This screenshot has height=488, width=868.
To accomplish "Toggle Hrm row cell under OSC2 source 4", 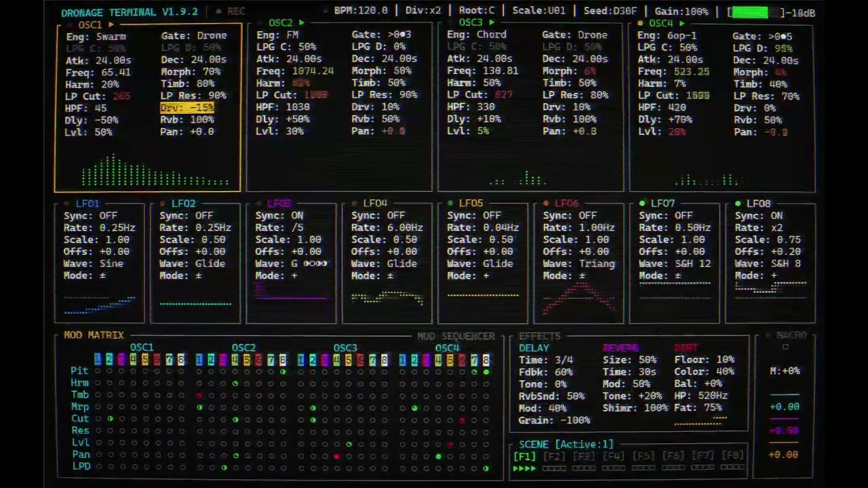I will pos(235,384).
